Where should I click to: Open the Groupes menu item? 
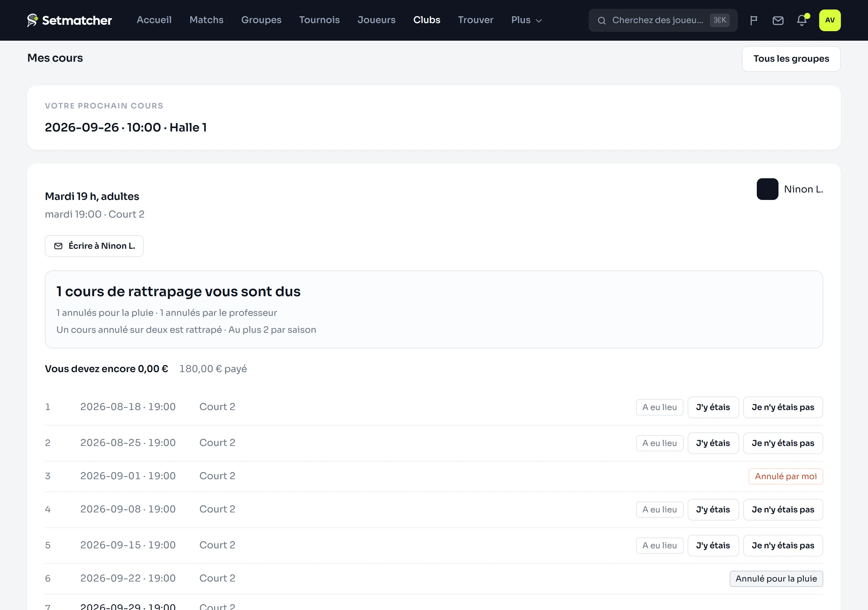tap(261, 20)
